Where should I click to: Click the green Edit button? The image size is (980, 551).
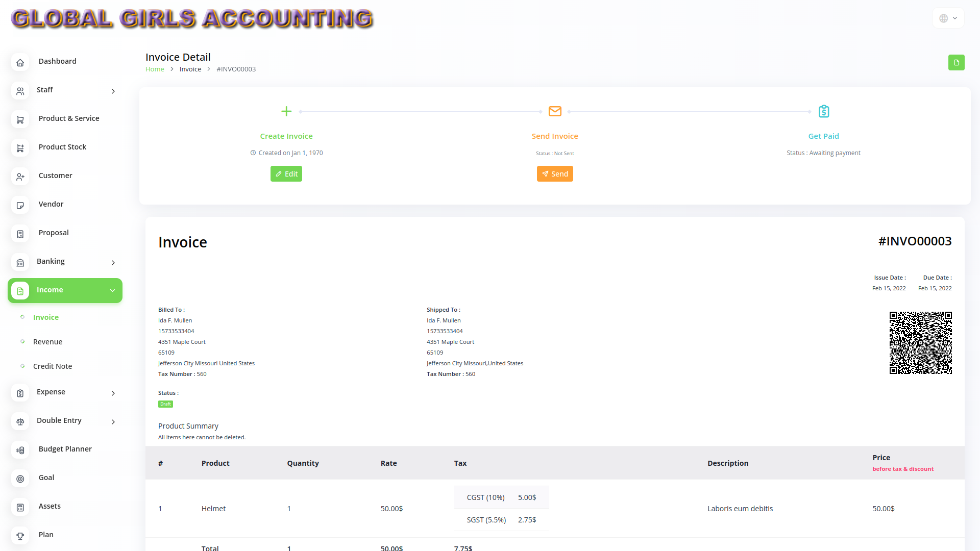tap(286, 174)
